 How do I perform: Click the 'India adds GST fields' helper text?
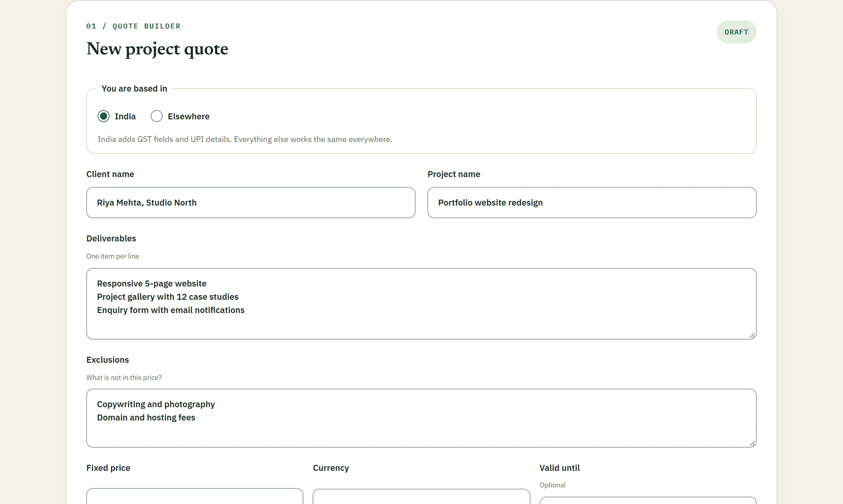click(245, 139)
